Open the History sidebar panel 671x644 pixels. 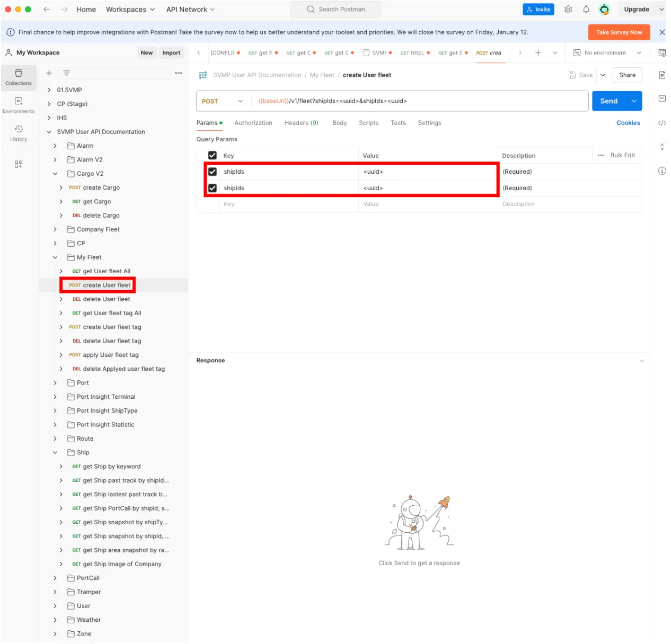pyautogui.click(x=19, y=133)
